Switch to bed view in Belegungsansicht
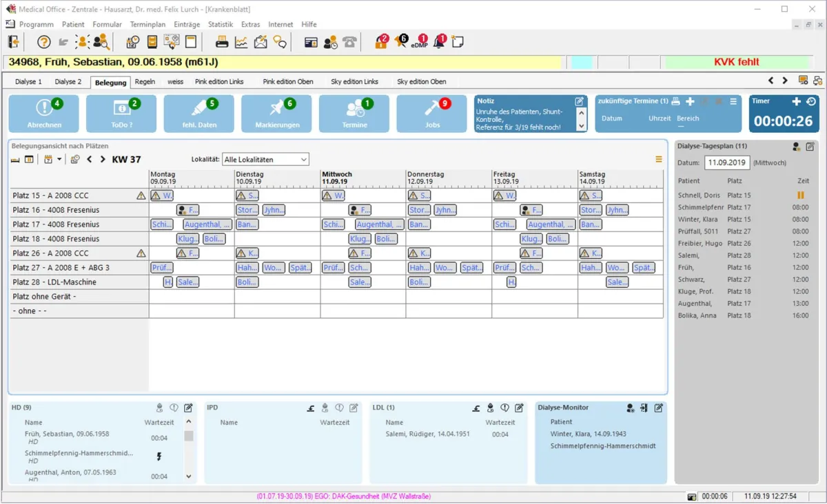The width and height of the screenshot is (827, 504). pyautogui.click(x=16, y=160)
